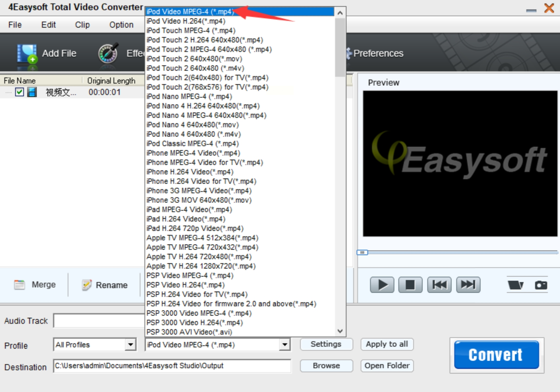Click the video file type icon
The width and height of the screenshot is (560, 392).
(x=32, y=92)
